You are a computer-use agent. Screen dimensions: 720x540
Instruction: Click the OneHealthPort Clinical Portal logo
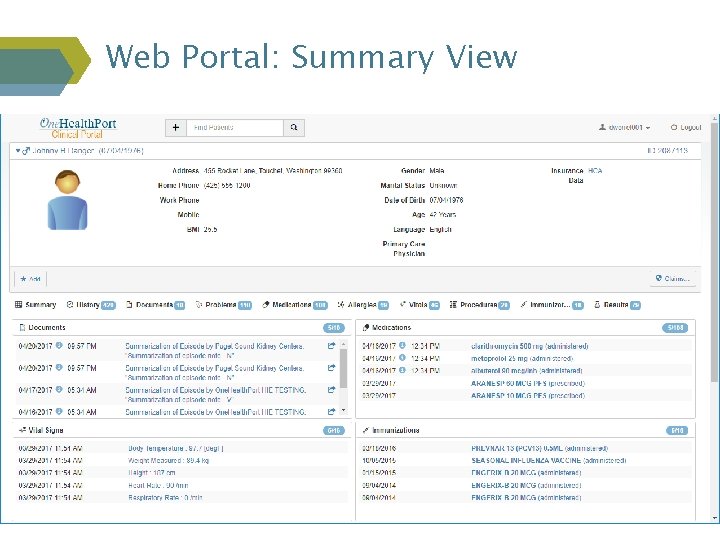click(x=78, y=128)
